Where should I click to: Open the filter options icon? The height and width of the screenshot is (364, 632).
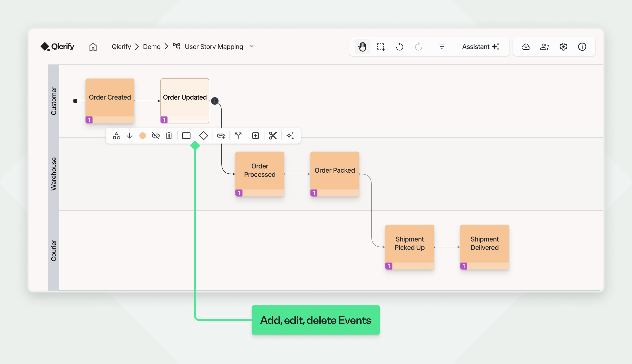(442, 47)
